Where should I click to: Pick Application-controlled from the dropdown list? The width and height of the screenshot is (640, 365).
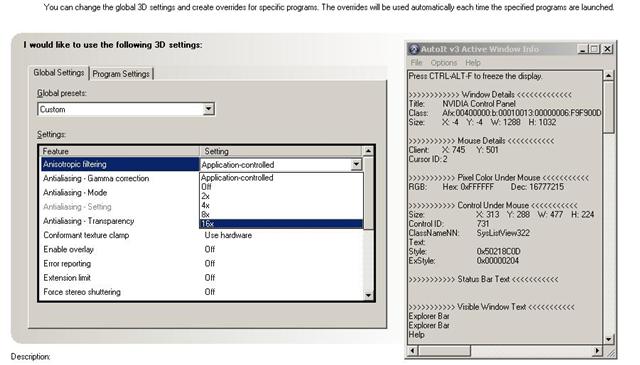281,178
